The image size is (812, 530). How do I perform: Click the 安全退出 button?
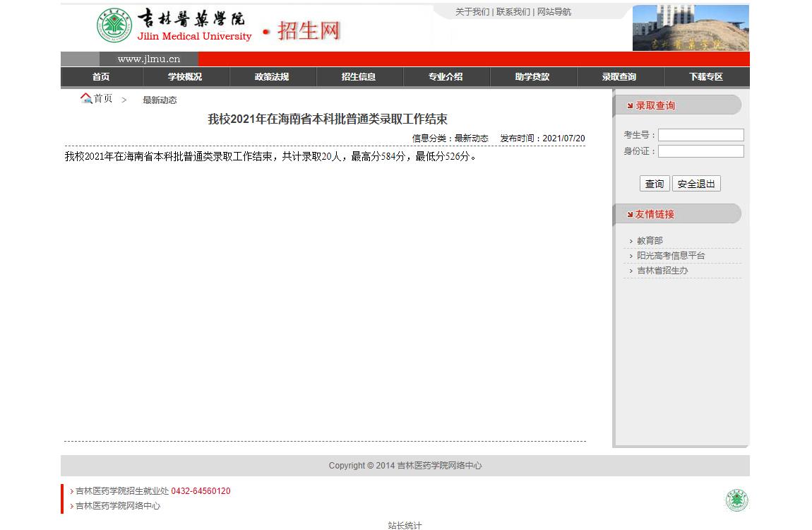click(696, 184)
